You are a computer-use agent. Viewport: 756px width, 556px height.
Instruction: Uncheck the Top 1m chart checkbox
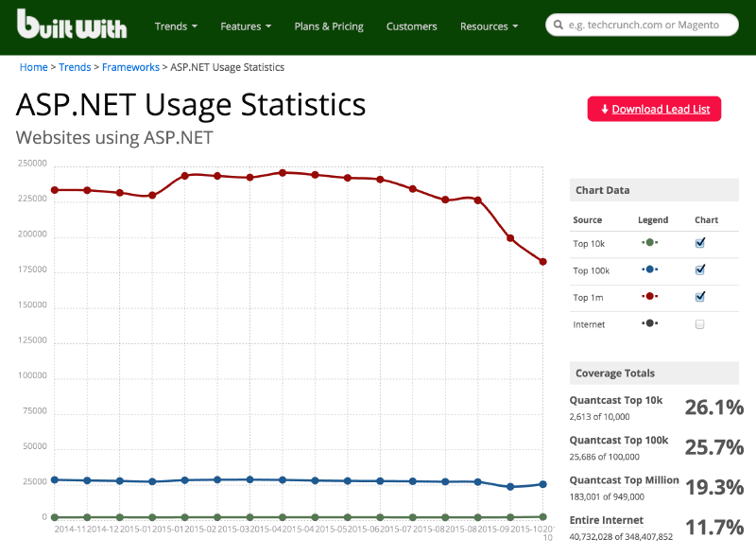click(700, 297)
